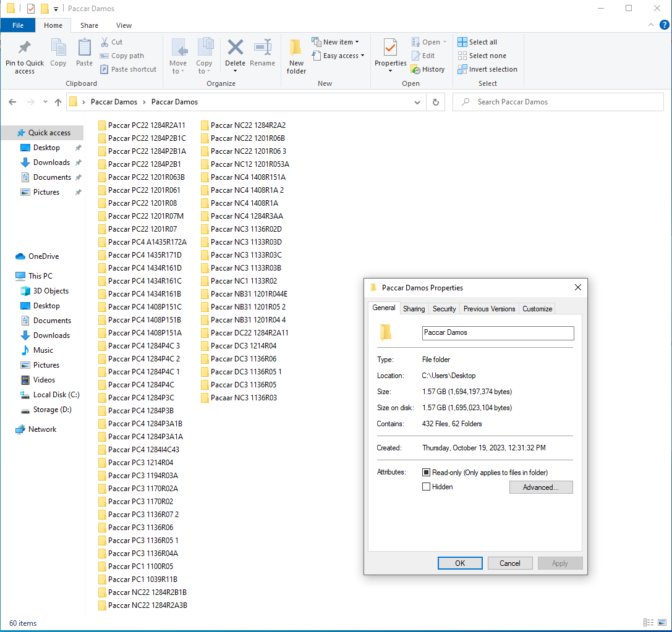Open folder Paccar PC22 1284R2A11
Image resolution: width=672 pixels, height=632 pixels.
coord(142,125)
